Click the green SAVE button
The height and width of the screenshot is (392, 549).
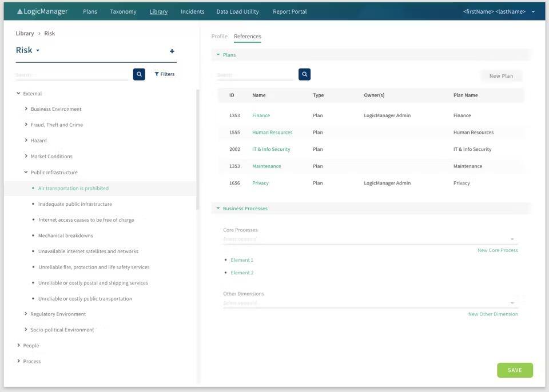point(515,370)
